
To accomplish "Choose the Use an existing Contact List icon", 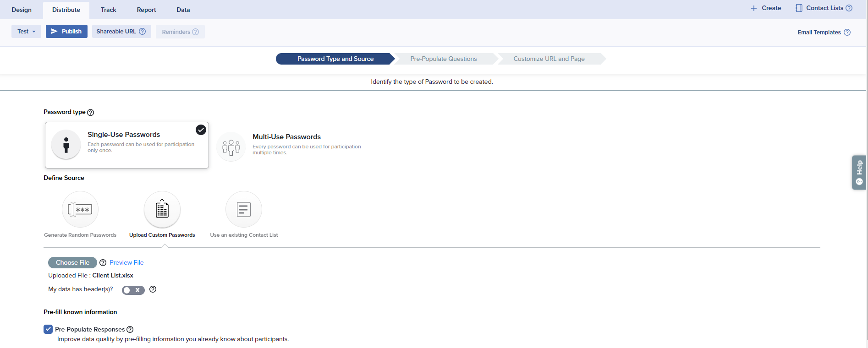I will [x=244, y=209].
